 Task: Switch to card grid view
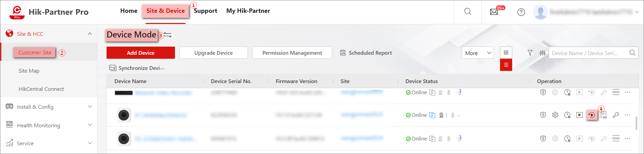point(506,53)
